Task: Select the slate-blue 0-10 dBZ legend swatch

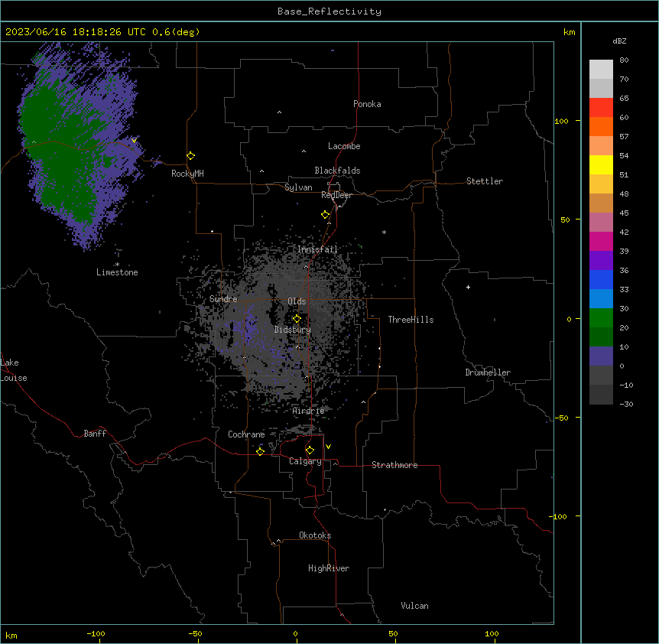Action: click(x=601, y=356)
